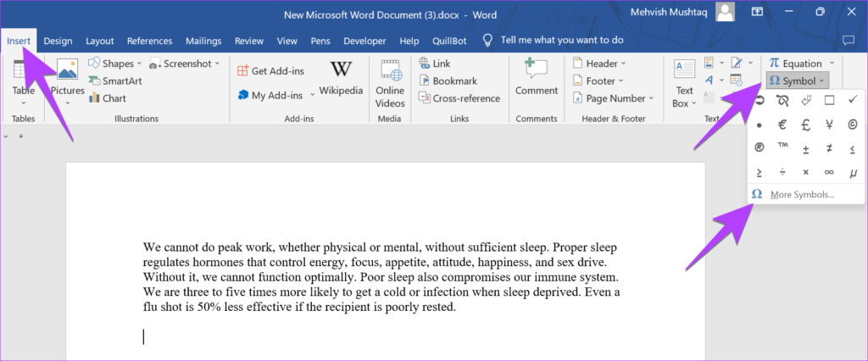Click the WordArt icon
The image size is (868, 361).
(x=709, y=81)
